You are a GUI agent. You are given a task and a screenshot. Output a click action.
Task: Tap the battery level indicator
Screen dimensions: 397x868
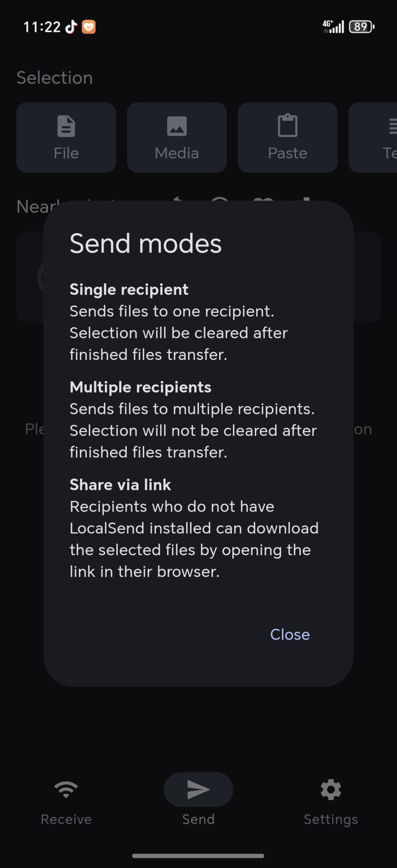point(361,27)
